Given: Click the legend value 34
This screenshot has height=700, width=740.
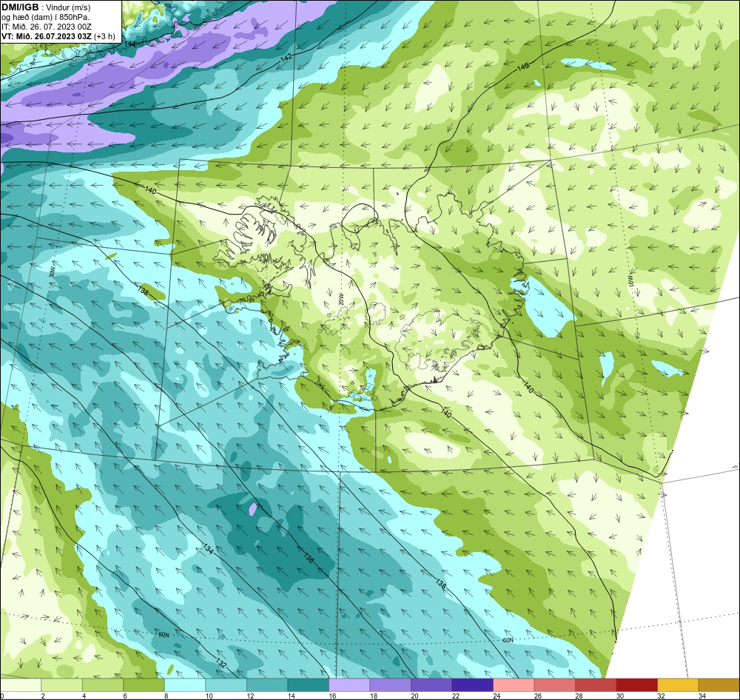Looking at the screenshot, I should 702,696.
